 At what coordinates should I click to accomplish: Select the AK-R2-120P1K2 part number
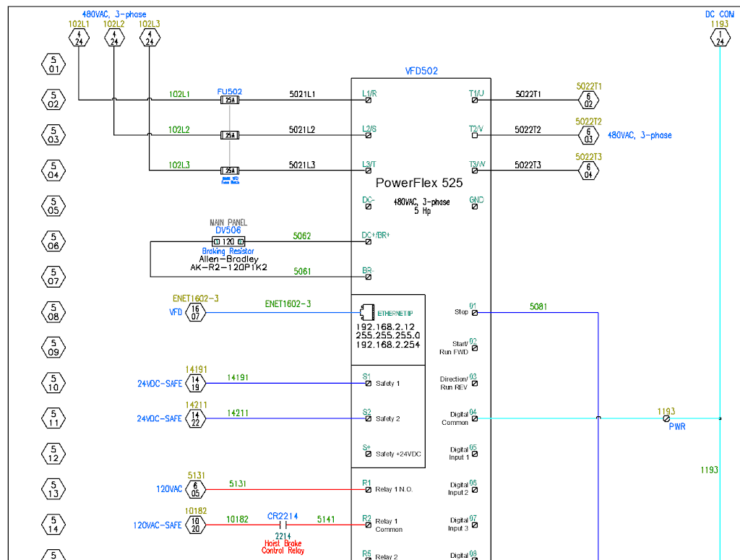(228, 267)
